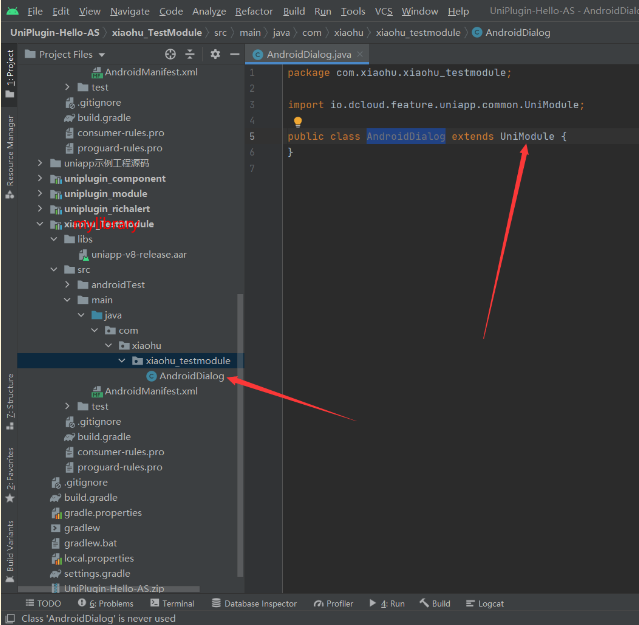Click UniPlugin-Hello-AS breadcrumb
Image resolution: width=639 pixels, height=625 pixels.
point(55,33)
